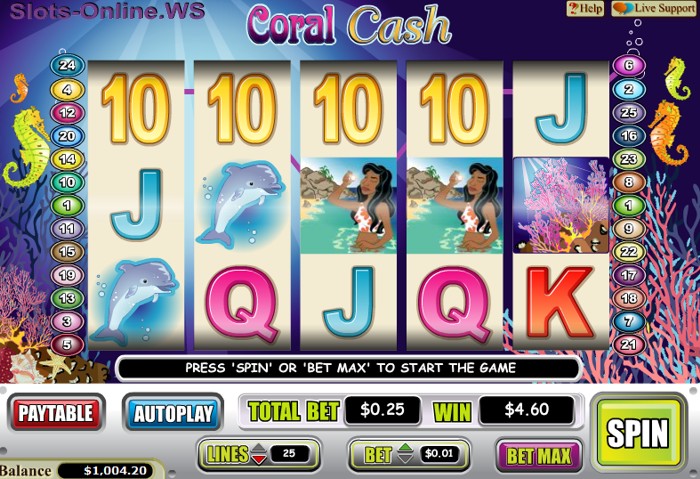The height and width of the screenshot is (479, 700).
Task: Select payline 5 bubble on left
Action: [x=67, y=345]
